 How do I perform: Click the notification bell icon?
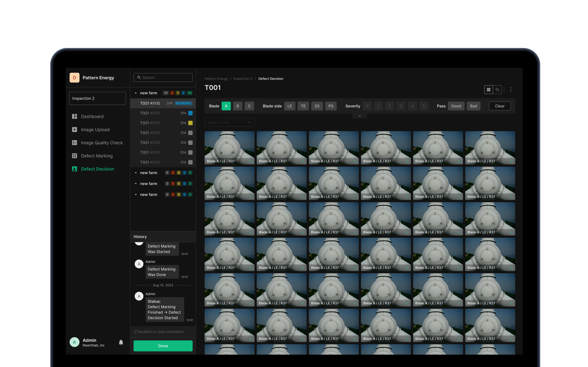[121, 342]
